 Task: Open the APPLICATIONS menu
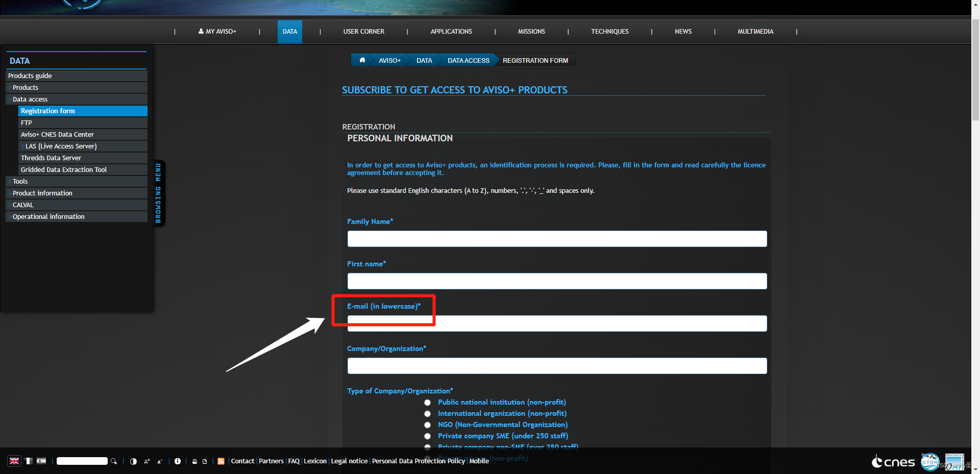point(451,32)
